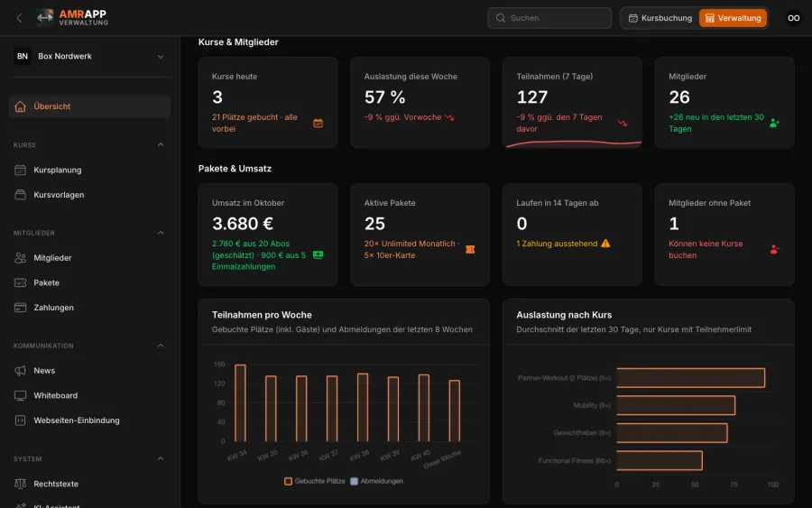Click 'Können keine Kurse buchen' text

pyautogui.click(x=706, y=250)
